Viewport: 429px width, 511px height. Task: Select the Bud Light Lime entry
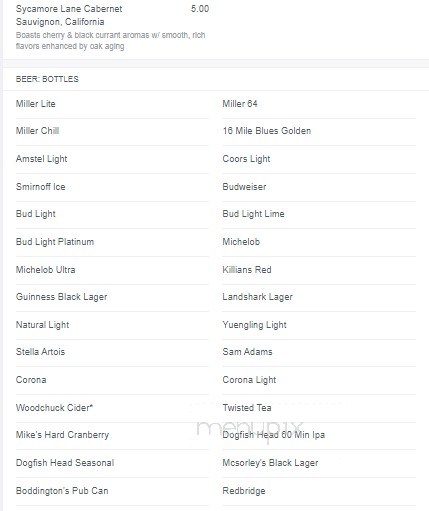253,214
